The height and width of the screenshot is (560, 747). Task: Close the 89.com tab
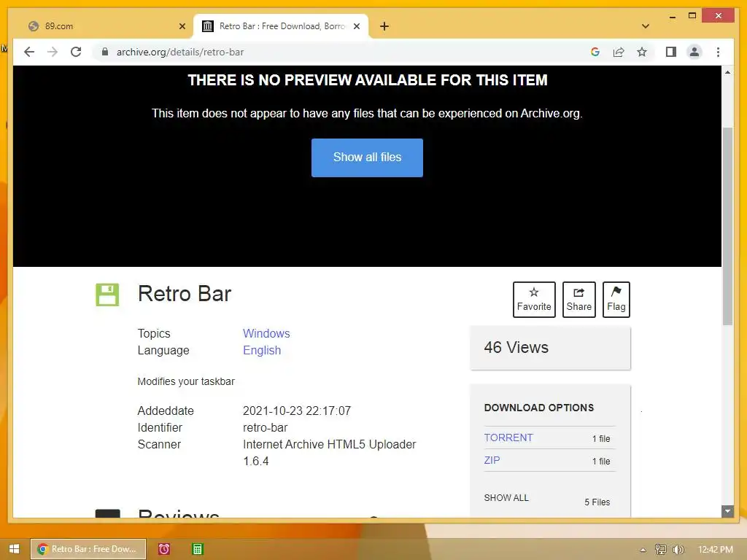click(182, 26)
